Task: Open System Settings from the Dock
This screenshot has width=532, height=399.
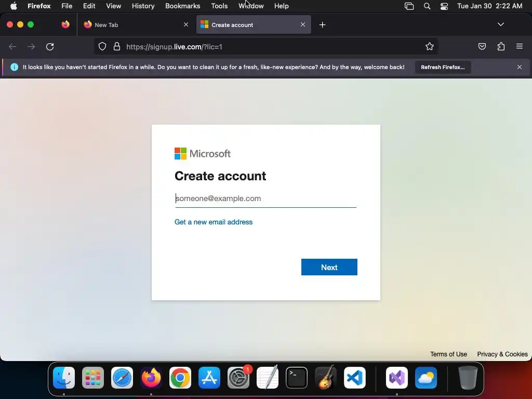Action: point(238,378)
